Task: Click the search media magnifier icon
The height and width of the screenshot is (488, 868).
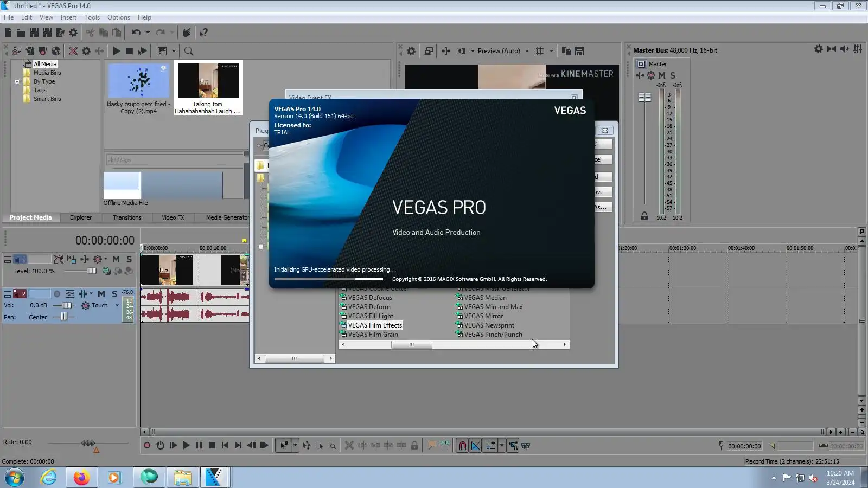Action: pos(189,51)
